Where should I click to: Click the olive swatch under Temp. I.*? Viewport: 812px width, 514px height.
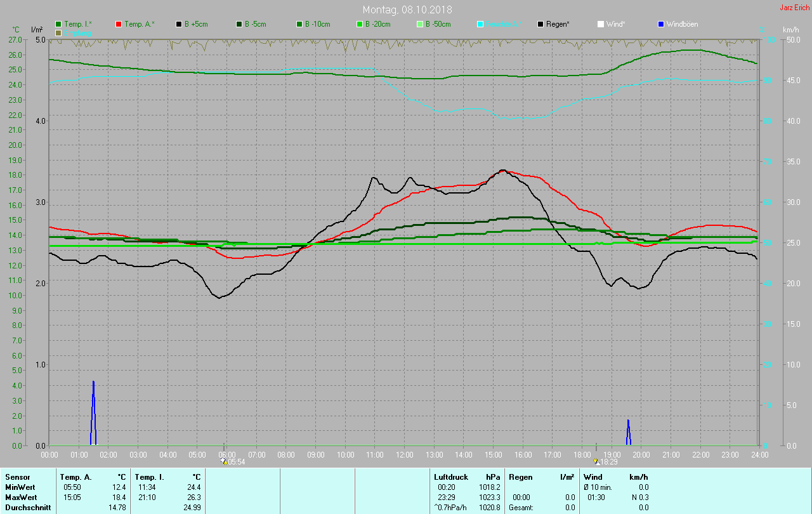click(59, 32)
